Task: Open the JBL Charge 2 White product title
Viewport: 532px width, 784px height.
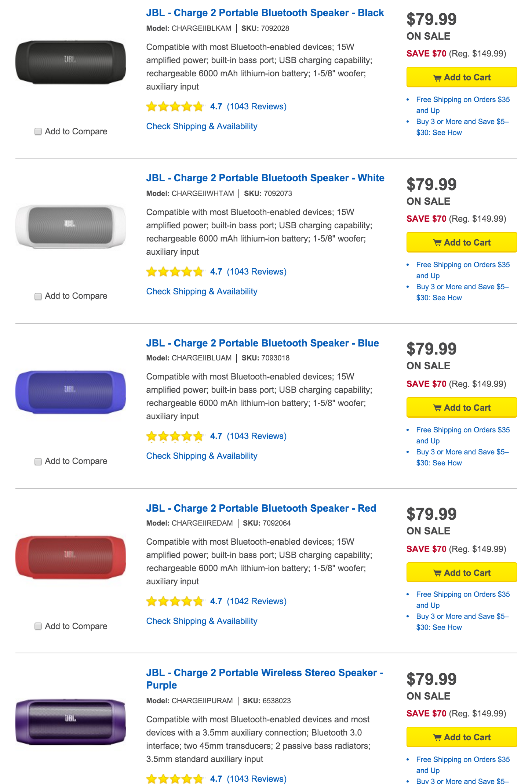Action: click(265, 178)
